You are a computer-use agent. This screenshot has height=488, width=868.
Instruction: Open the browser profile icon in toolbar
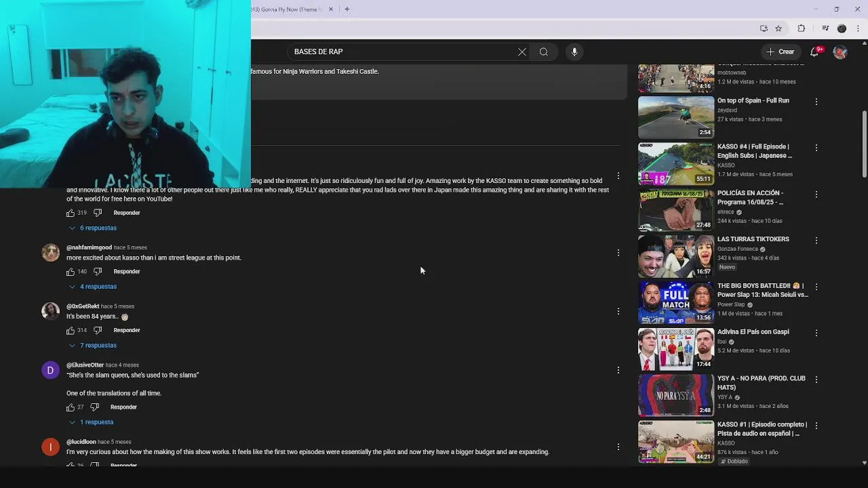[842, 28]
